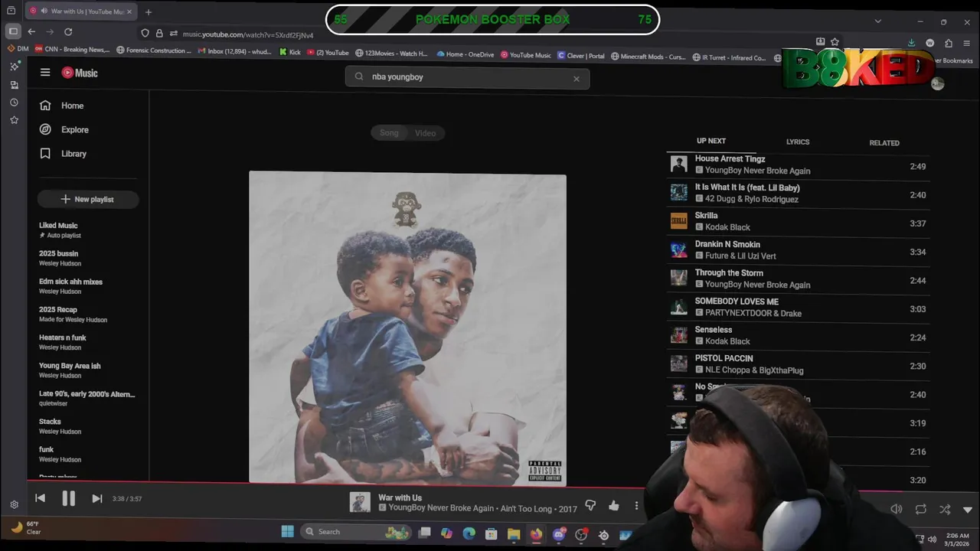The image size is (980, 551).
Task: Collapse the player page with the down arrow
Action: [968, 510]
